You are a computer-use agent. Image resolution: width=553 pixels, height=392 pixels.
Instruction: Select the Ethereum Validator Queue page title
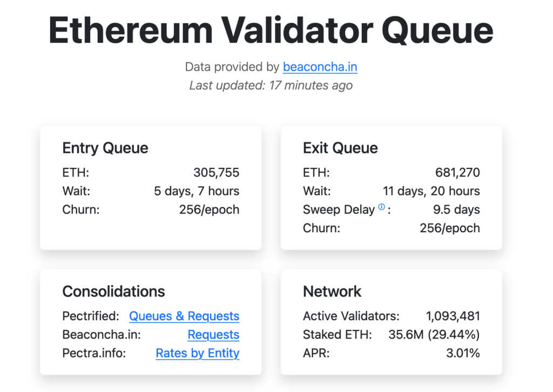[x=271, y=31]
